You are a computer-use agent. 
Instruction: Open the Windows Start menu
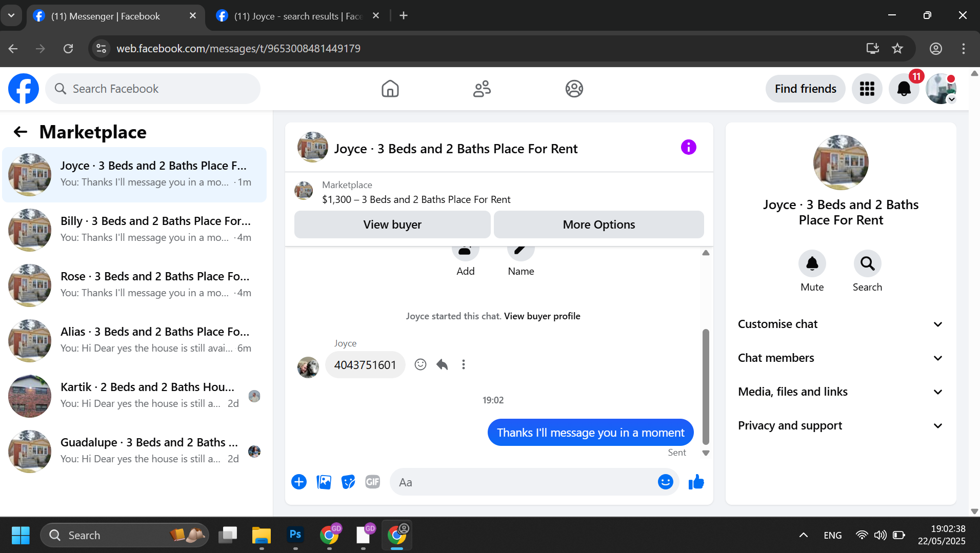point(21,535)
